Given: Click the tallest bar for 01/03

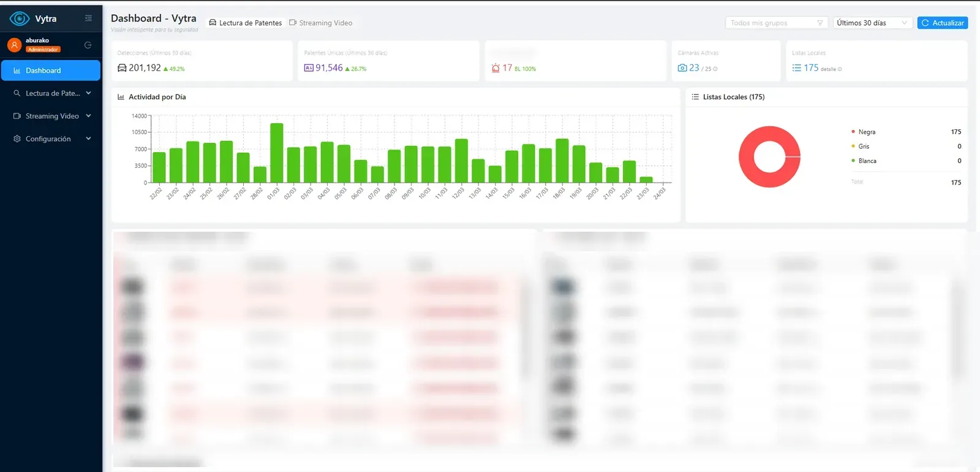Looking at the screenshot, I should [277, 153].
